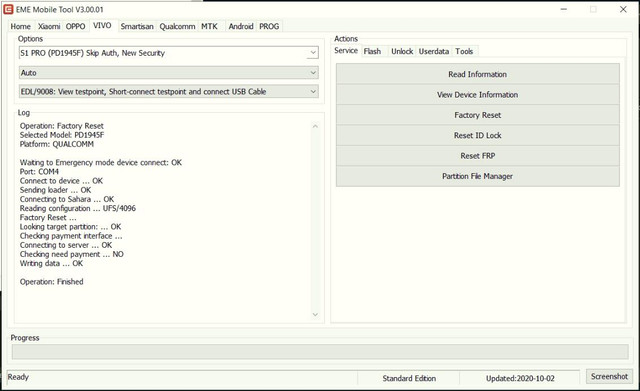Open the MTK tab
The image size is (640, 391).
[x=209, y=27]
